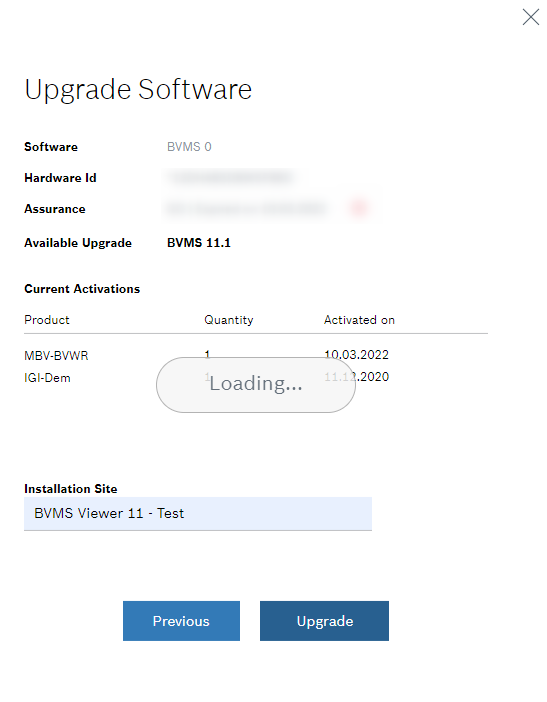Click the Hardware Id label
Viewport: 547px width, 702px height.
[60, 178]
